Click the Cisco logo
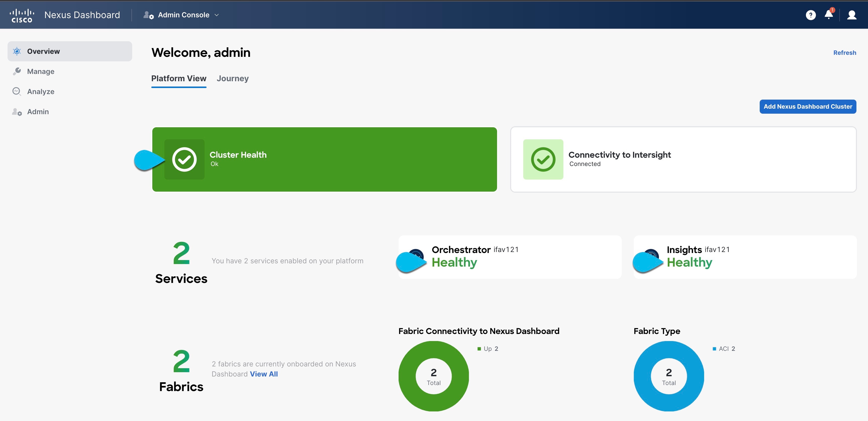Image resolution: width=868 pixels, height=421 pixels. (22, 16)
